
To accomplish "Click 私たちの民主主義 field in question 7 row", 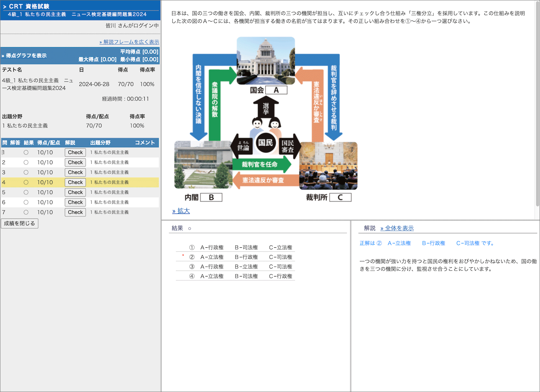I will point(109,212).
